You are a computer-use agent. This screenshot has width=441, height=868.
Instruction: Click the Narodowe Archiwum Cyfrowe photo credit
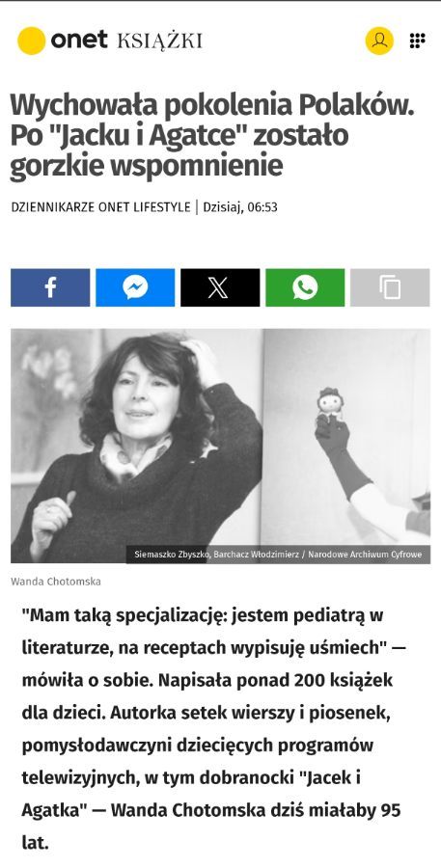pos(365,555)
